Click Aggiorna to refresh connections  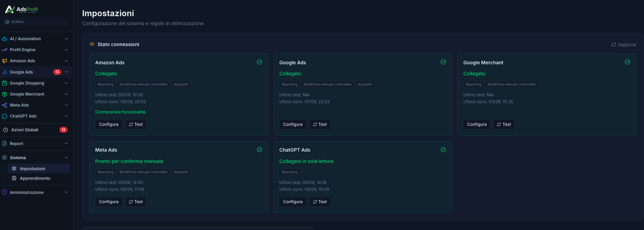(624, 45)
